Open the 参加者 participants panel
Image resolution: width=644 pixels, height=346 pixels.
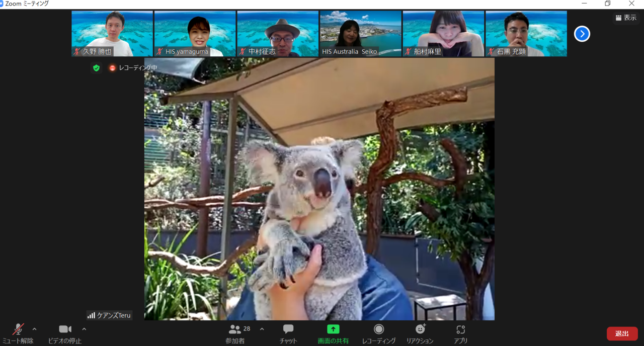click(x=235, y=333)
